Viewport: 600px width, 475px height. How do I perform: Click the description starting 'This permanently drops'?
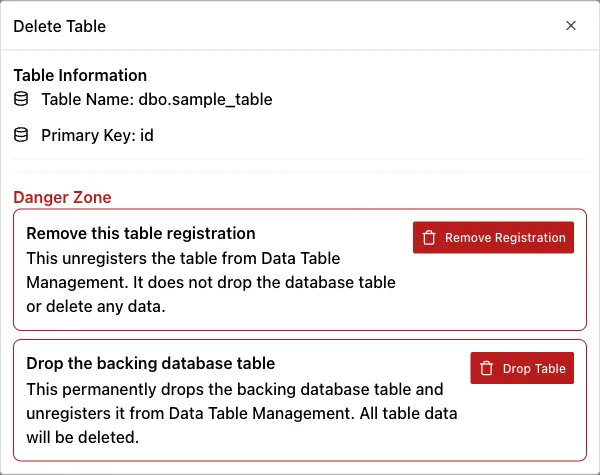[x=242, y=413]
